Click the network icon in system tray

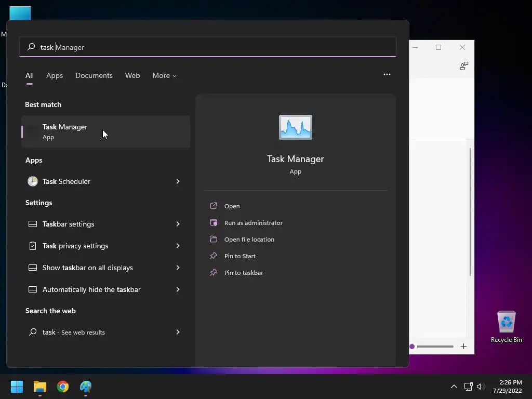coord(468,387)
